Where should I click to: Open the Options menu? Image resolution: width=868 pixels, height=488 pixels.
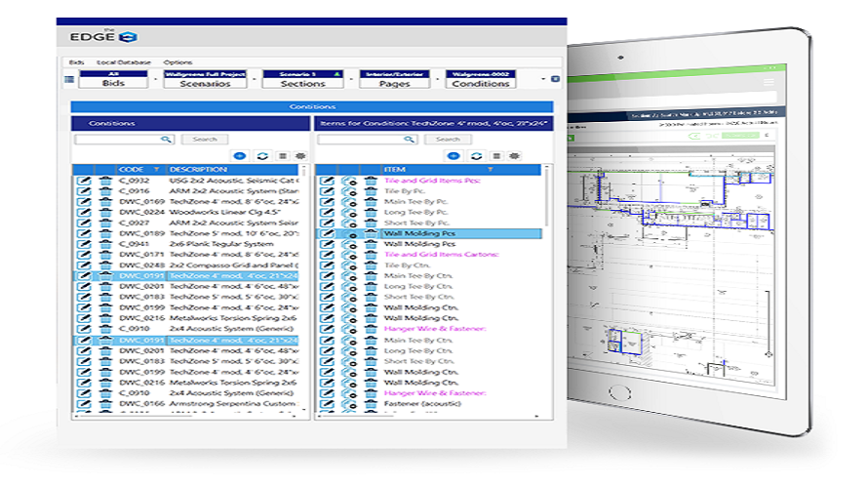point(178,62)
